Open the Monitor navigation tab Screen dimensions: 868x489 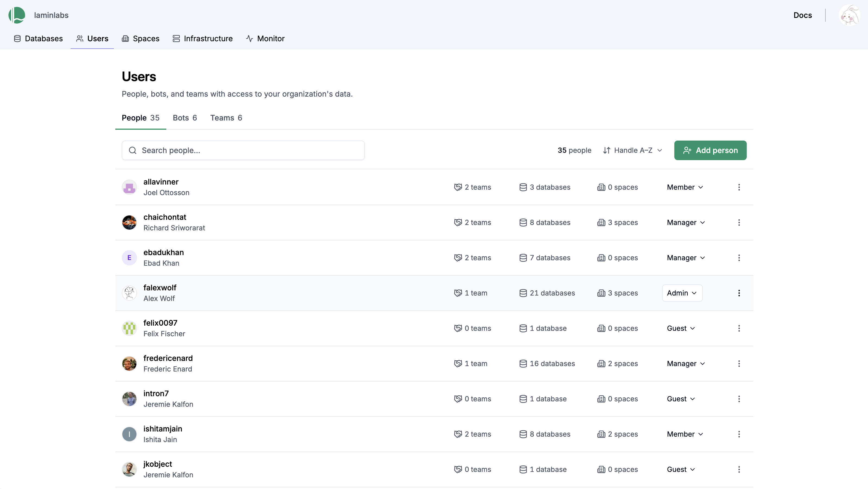[265, 39]
